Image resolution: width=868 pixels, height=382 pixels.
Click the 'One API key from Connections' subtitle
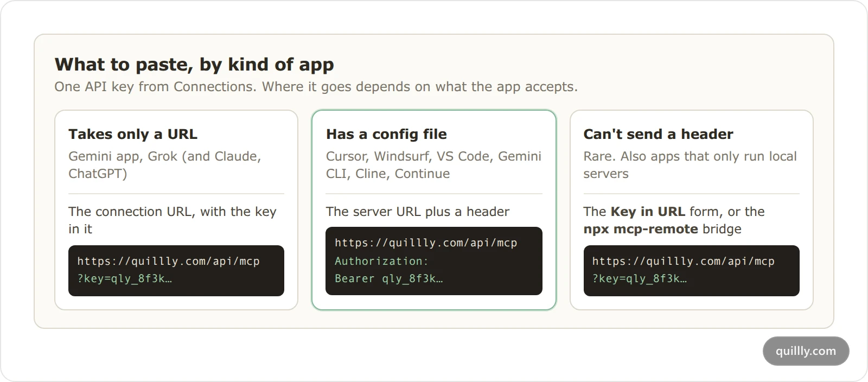pyautogui.click(x=316, y=87)
